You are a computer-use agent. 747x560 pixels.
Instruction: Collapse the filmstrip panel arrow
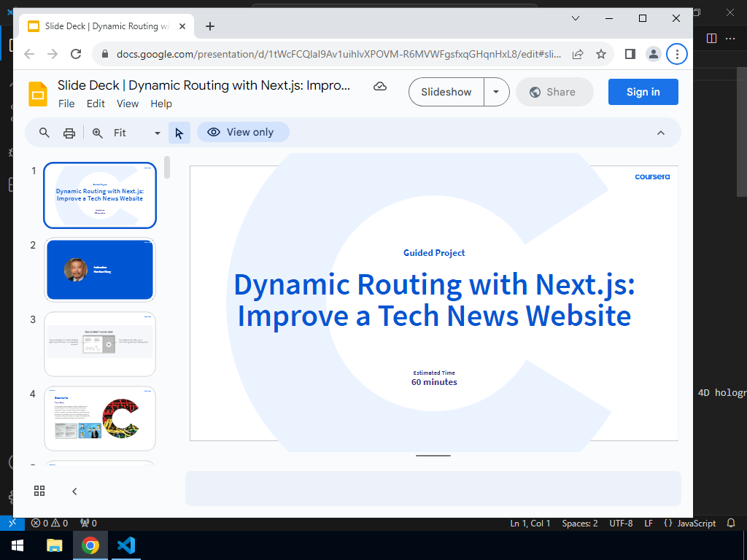pyautogui.click(x=74, y=491)
